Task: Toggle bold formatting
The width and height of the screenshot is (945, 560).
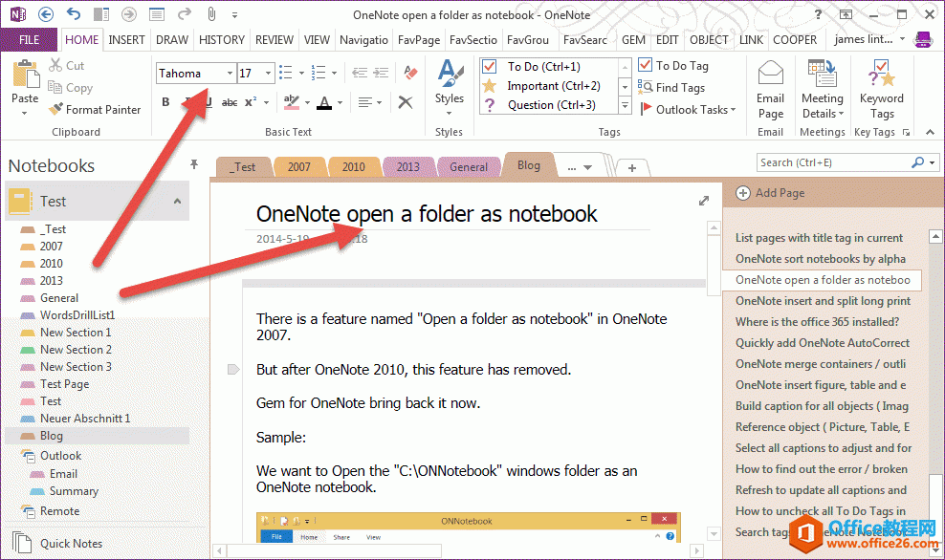Action: pos(165,102)
